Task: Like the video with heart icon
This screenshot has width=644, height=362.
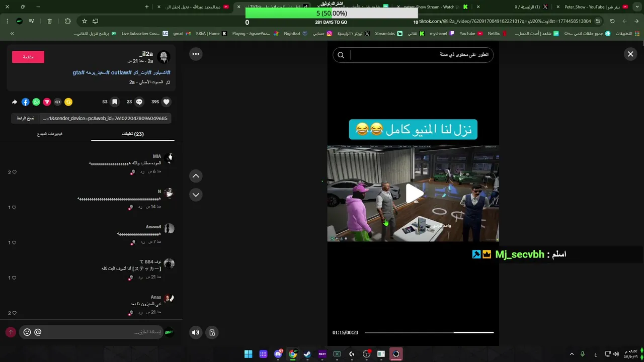Action: tap(167, 102)
